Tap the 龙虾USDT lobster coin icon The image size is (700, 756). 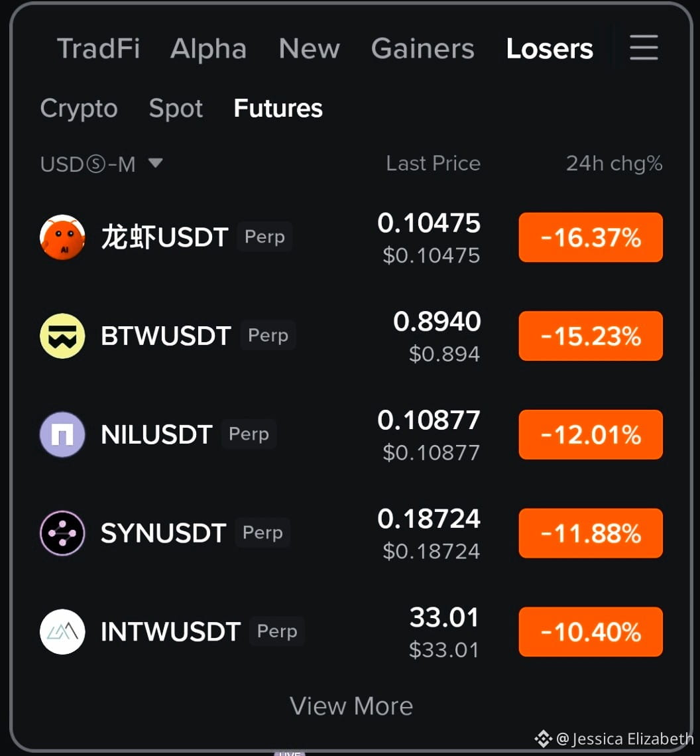pyautogui.click(x=62, y=237)
